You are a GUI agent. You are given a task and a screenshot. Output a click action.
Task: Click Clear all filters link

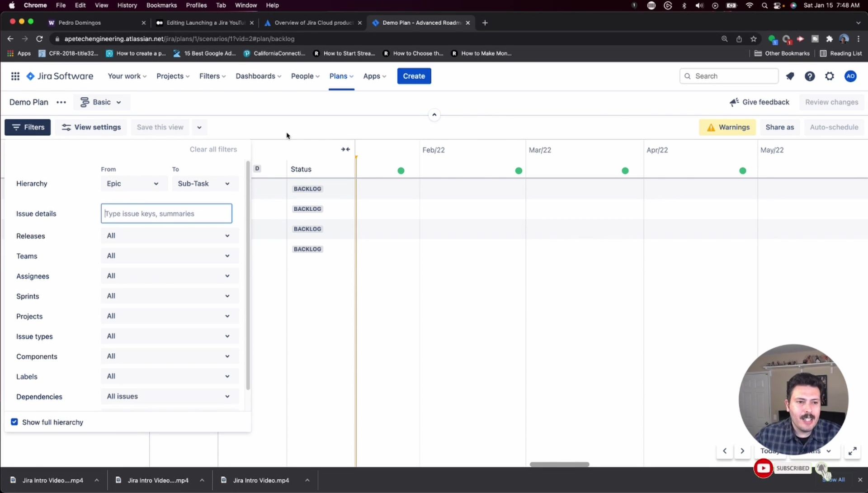click(x=213, y=149)
